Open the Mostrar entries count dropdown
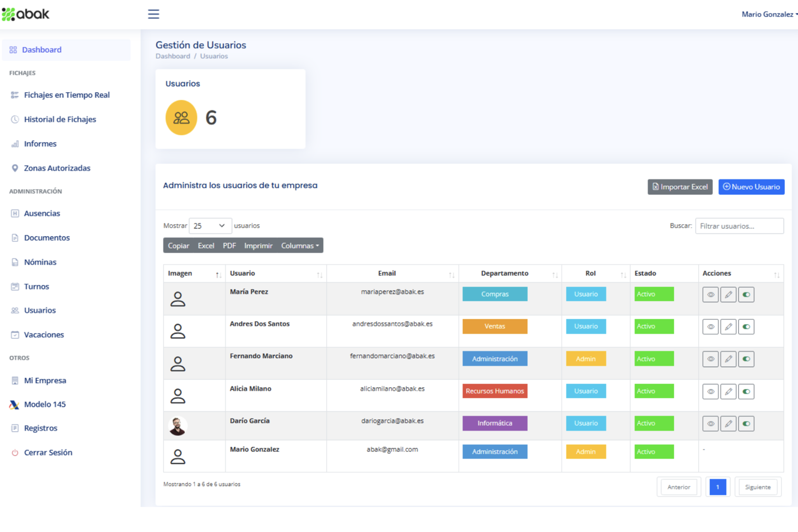This screenshot has width=798, height=532. coord(210,226)
